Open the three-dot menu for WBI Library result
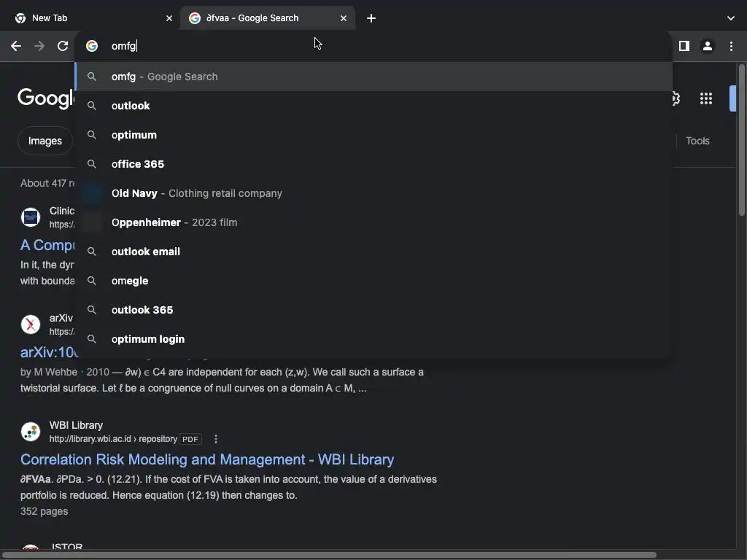The height and width of the screenshot is (560, 747). [216, 439]
